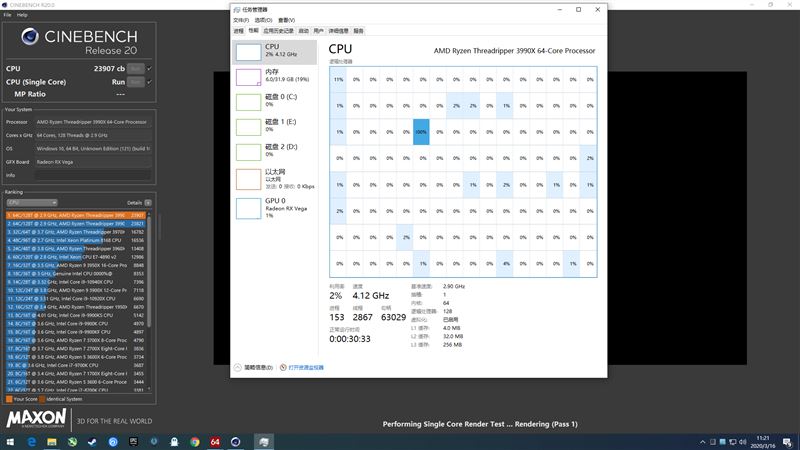Click the Info input field in Cinebench
The image size is (800, 450).
93,175
